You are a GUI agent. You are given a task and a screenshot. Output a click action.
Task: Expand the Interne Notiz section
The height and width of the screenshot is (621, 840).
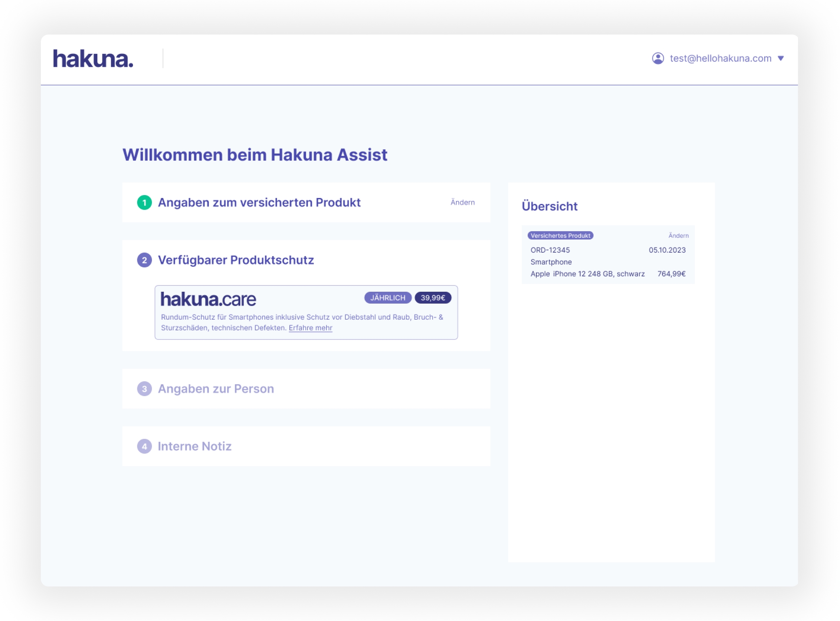coord(195,446)
